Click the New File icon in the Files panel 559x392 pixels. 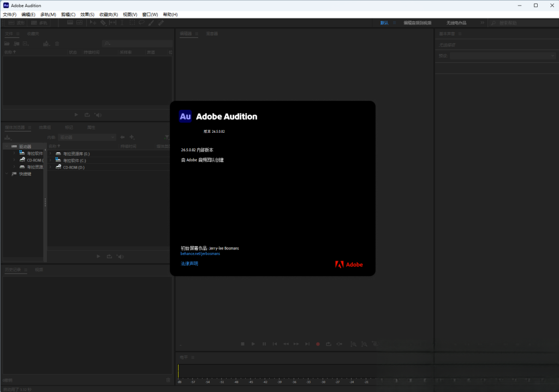[26, 44]
